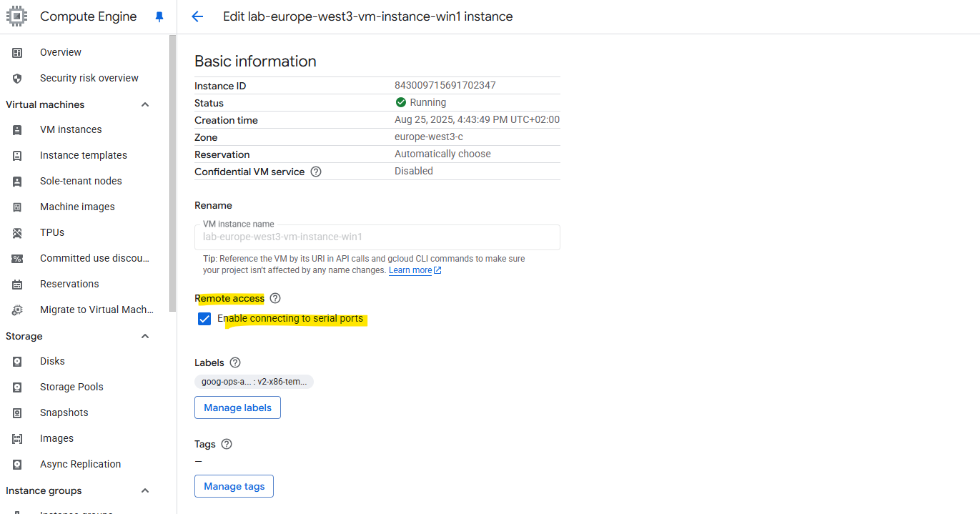The image size is (980, 514).
Task: Open Storage Pools page
Action: pyautogui.click(x=71, y=387)
